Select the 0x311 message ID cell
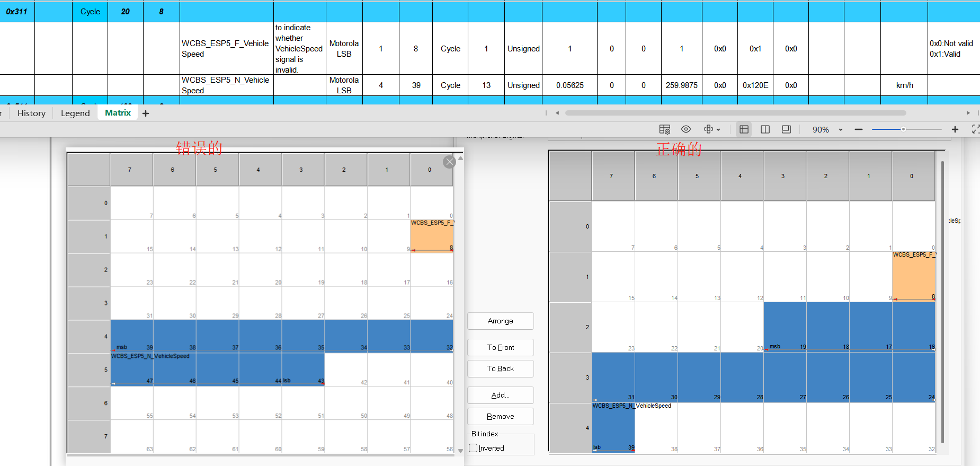This screenshot has height=466, width=980. click(17, 12)
